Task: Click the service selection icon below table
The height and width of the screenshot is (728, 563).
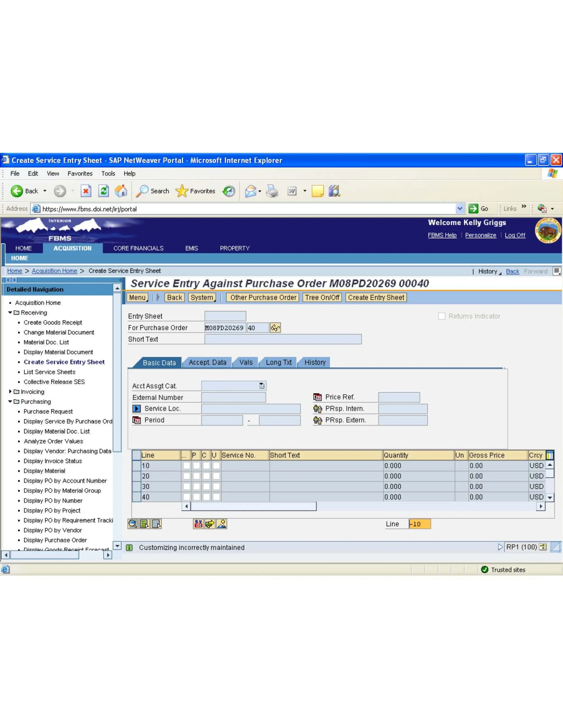Action: click(198, 524)
